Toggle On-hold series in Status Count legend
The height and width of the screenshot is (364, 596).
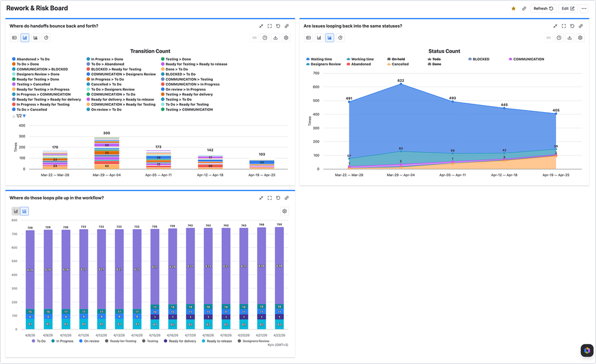[x=398, y=59]
